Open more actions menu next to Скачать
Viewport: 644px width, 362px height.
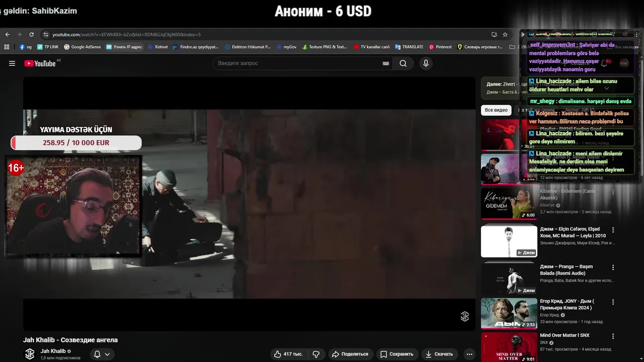click(469, 354)
